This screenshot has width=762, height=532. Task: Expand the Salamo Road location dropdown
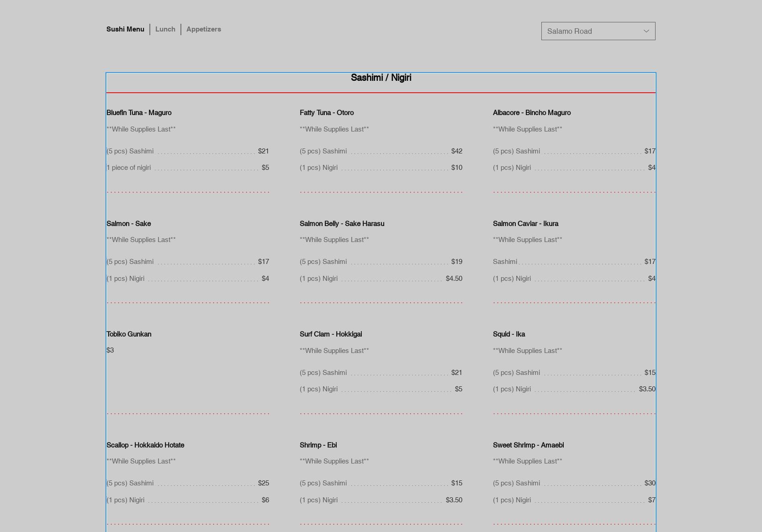click(x=592, y=31)
